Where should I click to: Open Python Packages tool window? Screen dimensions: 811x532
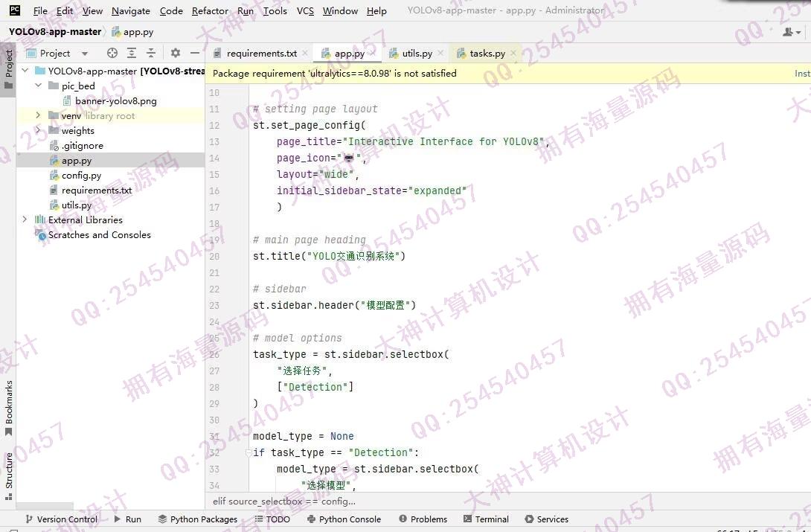pyautogui.click(x=198, y=519)
